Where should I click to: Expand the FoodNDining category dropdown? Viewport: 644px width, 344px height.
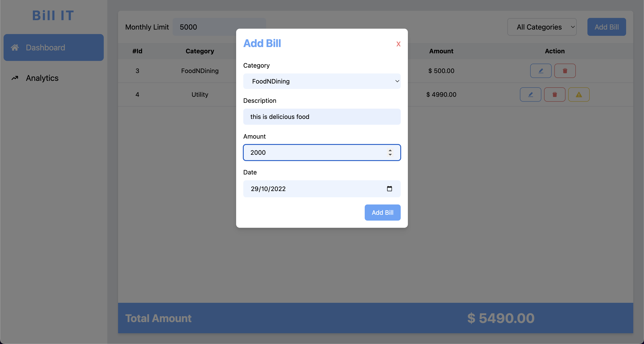coord(322,81)
